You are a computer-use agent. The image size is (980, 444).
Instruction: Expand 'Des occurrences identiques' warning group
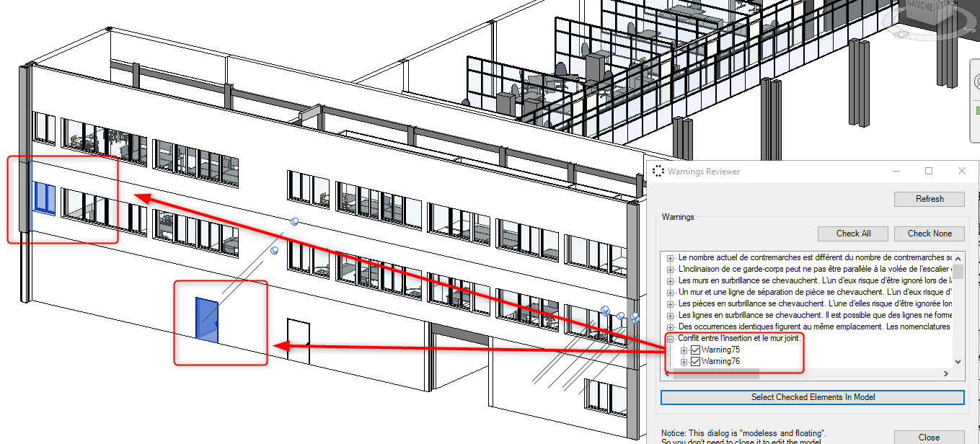point(671,327)
